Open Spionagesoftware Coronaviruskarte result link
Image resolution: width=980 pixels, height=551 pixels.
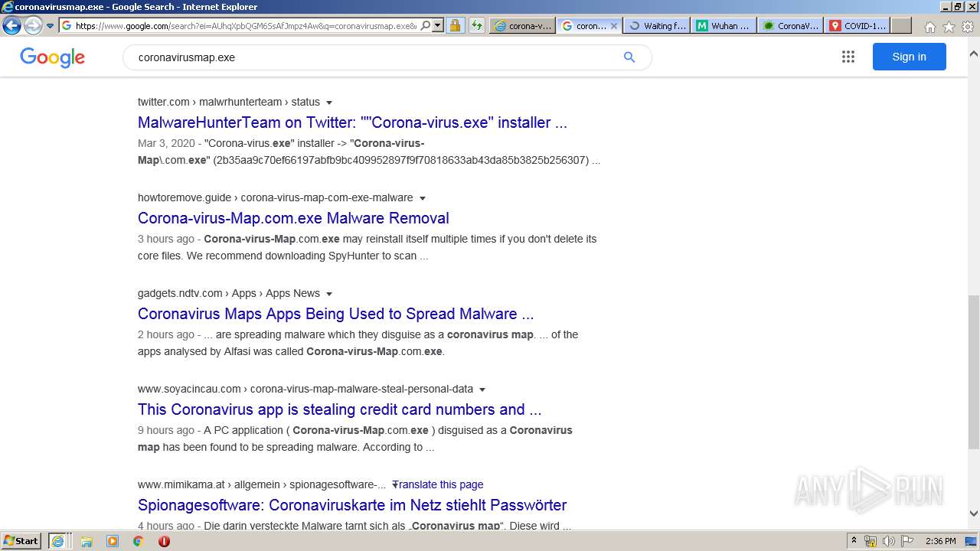click(x=352, y=505)
